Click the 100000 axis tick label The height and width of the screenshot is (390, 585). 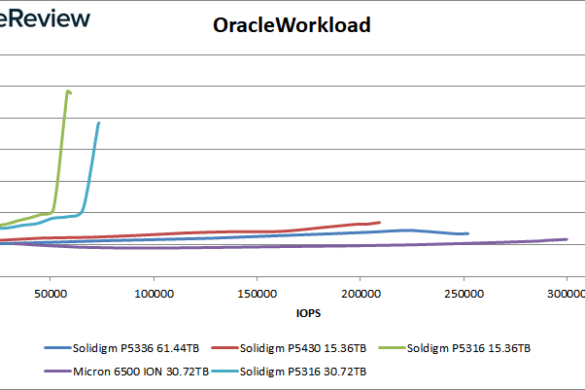click(x=154, y=294)
